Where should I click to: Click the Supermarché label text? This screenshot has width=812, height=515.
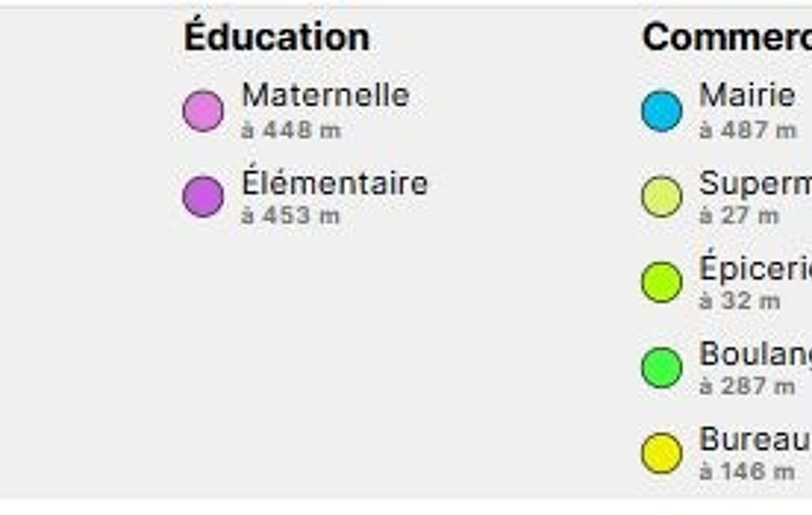click(754, 184)
